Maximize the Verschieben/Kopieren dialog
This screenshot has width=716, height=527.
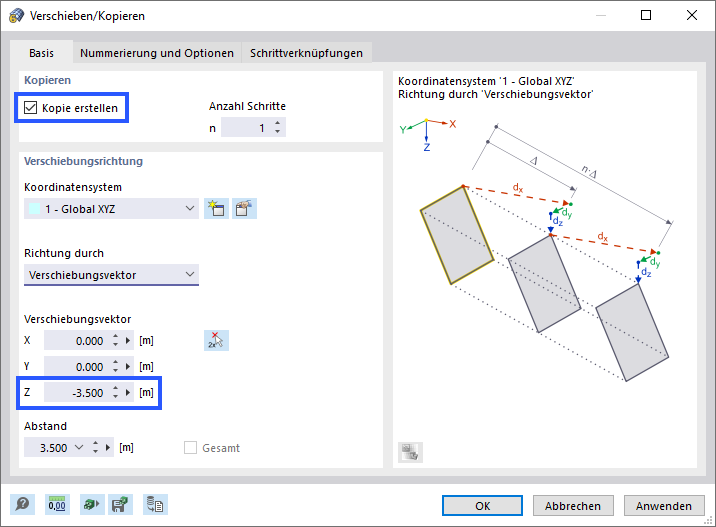[x=646, y=15]
